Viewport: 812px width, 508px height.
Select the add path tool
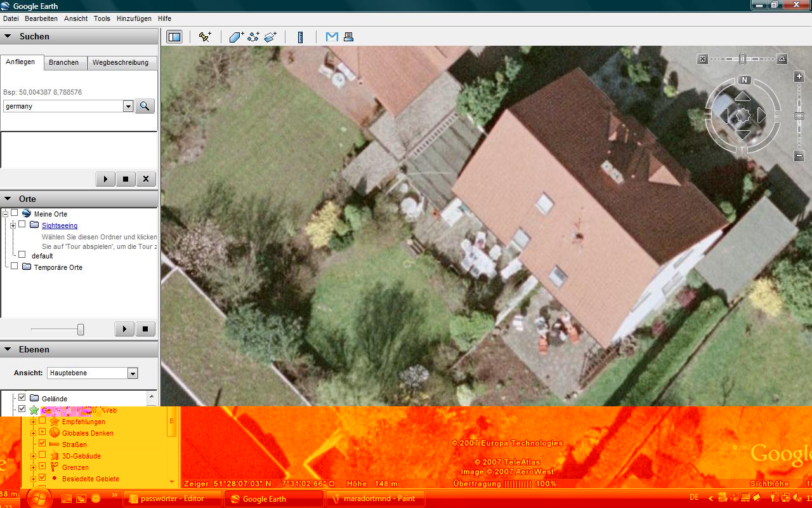pyautogui.click(x=253, y=37)
